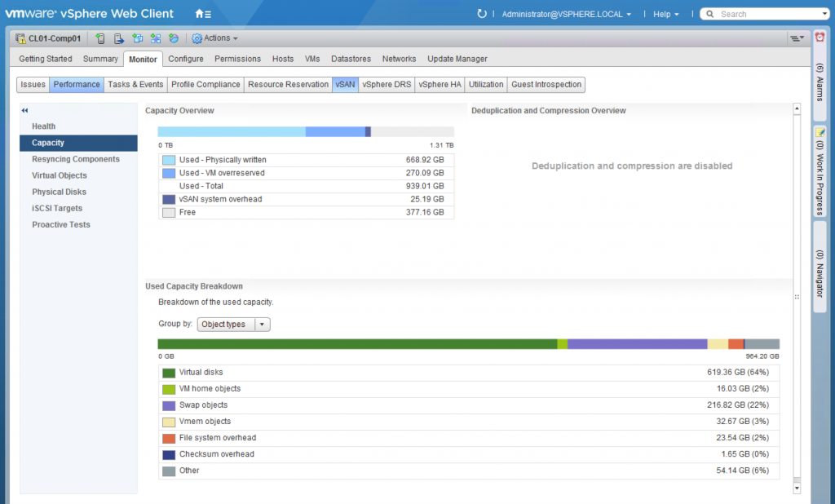Click the refresh icon in top bar

point(482,14)
